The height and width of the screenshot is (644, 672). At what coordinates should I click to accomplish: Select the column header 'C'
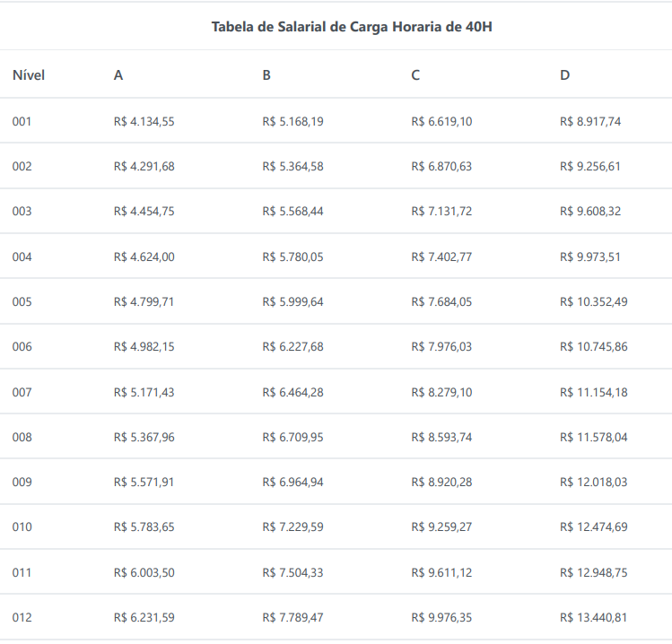point(415,75)
